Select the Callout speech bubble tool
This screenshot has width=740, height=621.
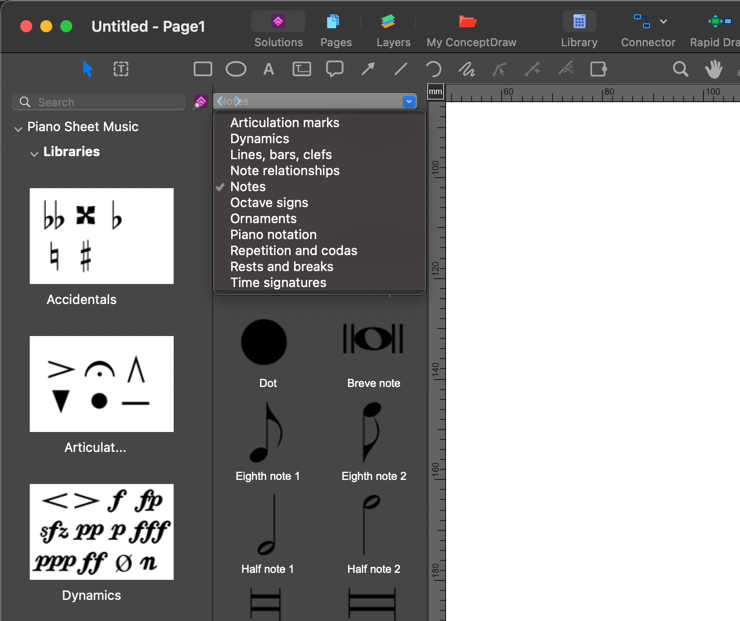click(335, 69)
